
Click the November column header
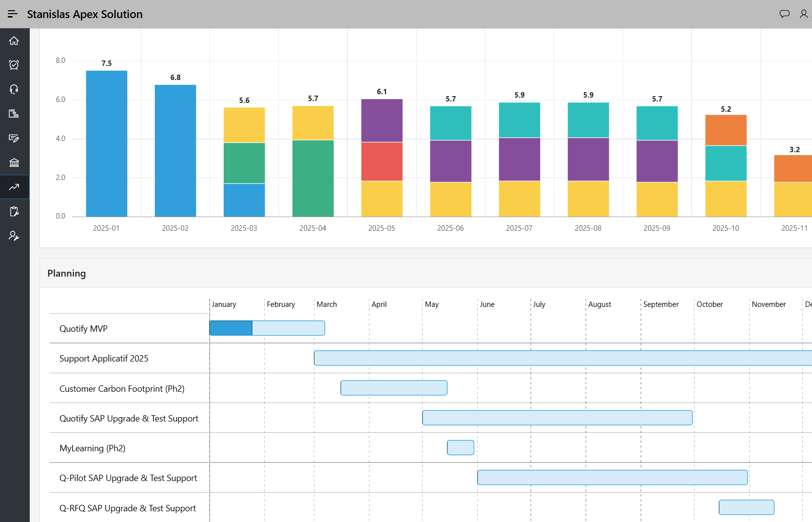(x=769, y=304)
